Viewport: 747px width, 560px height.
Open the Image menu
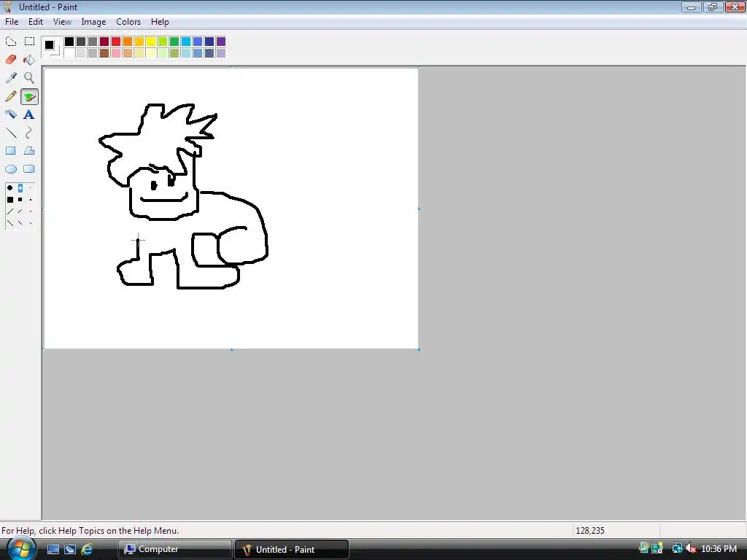(93, 22)
